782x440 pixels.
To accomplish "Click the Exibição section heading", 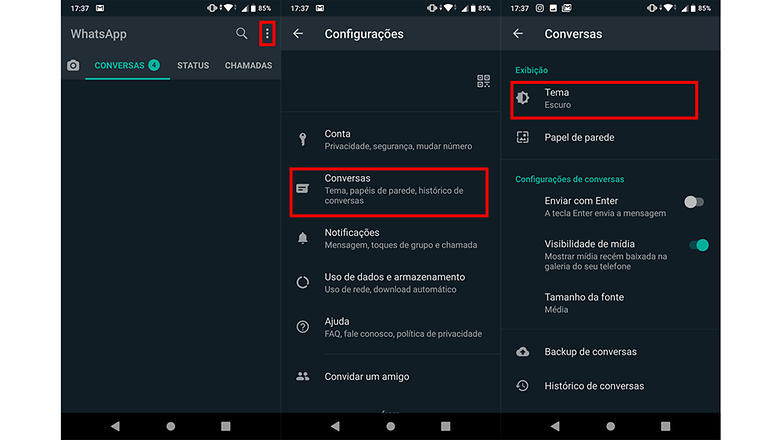I will click(x=531, y=70).
